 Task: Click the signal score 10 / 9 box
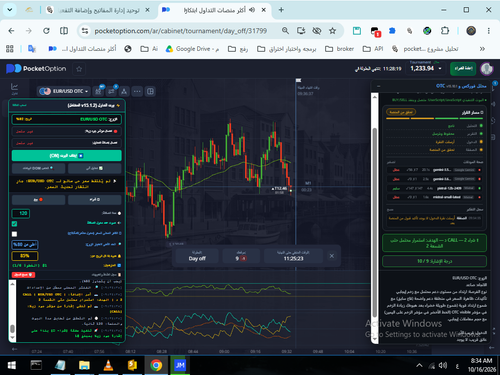click(x=434, y=261)
